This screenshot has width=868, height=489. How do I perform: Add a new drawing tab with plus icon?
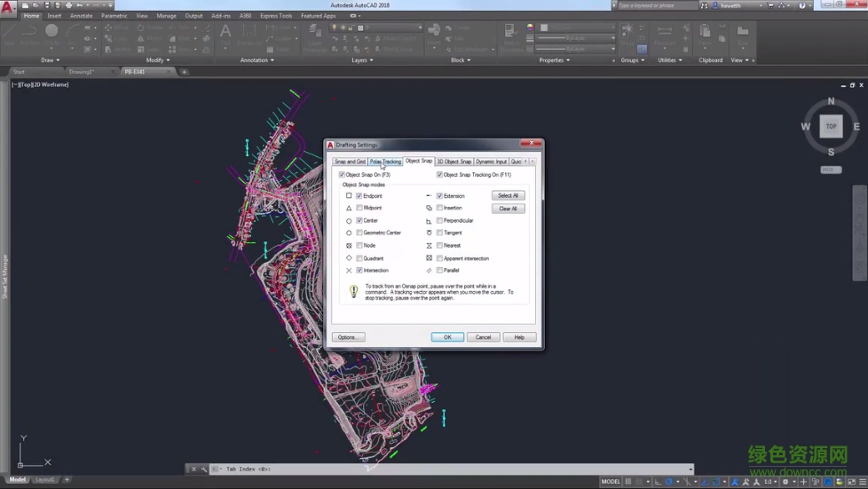point(184,72)
